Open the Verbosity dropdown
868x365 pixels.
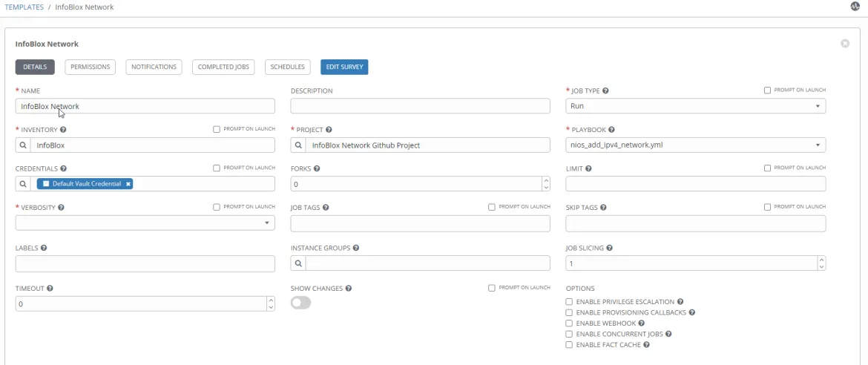145,223
